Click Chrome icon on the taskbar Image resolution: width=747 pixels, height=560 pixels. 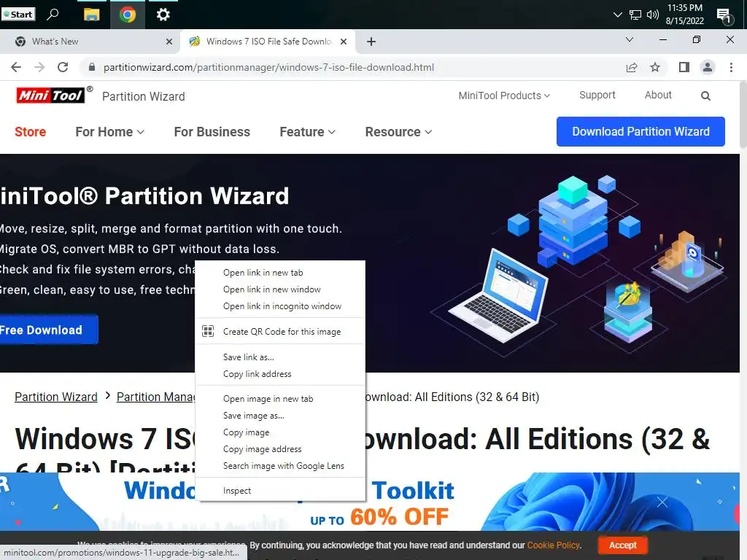click(127, 15)
